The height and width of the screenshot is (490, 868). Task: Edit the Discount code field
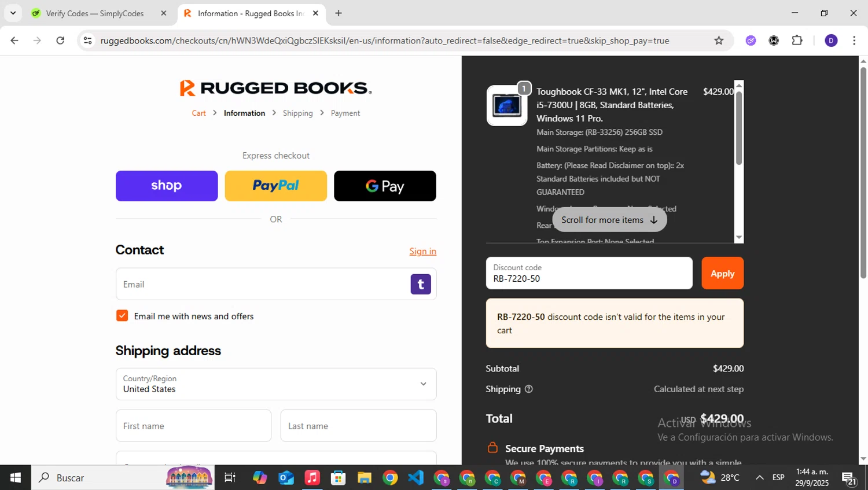coord(589,273)
